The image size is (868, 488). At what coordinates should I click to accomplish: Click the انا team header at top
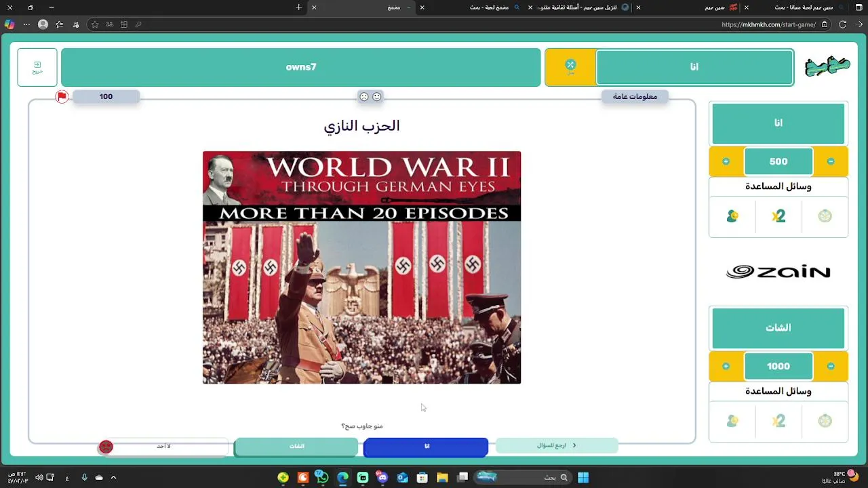tap(694, 67)
